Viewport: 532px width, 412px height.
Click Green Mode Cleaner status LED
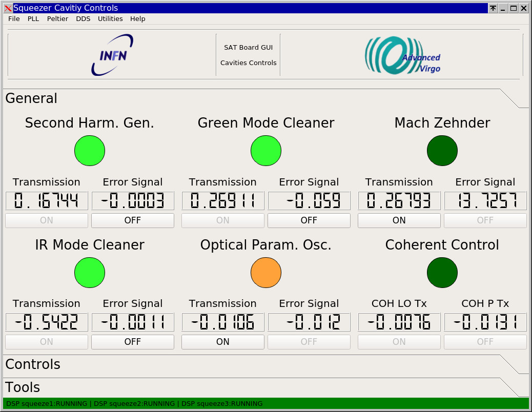pyautogui.click(x=266, y=151)
